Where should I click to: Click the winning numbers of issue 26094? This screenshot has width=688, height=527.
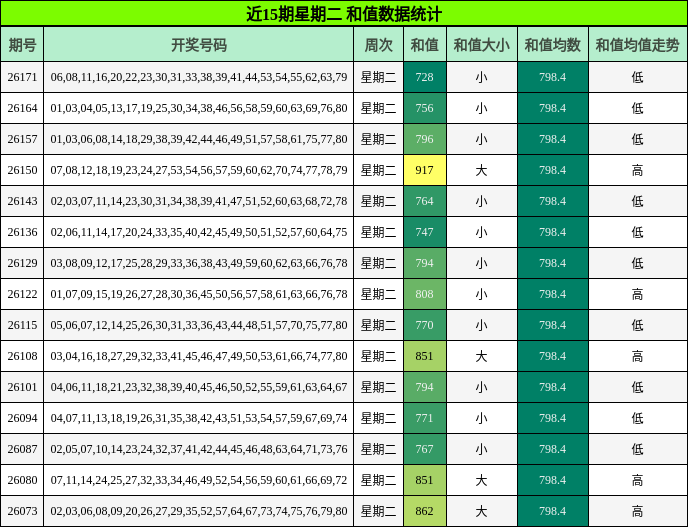[x=199, y=418]
